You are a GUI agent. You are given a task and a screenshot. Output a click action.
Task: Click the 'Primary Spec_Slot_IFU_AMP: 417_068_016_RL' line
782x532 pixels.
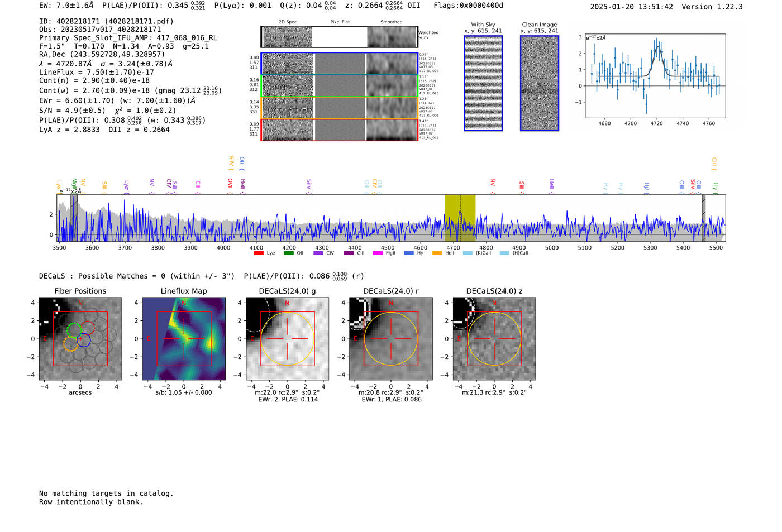click(x=128, y=37)
